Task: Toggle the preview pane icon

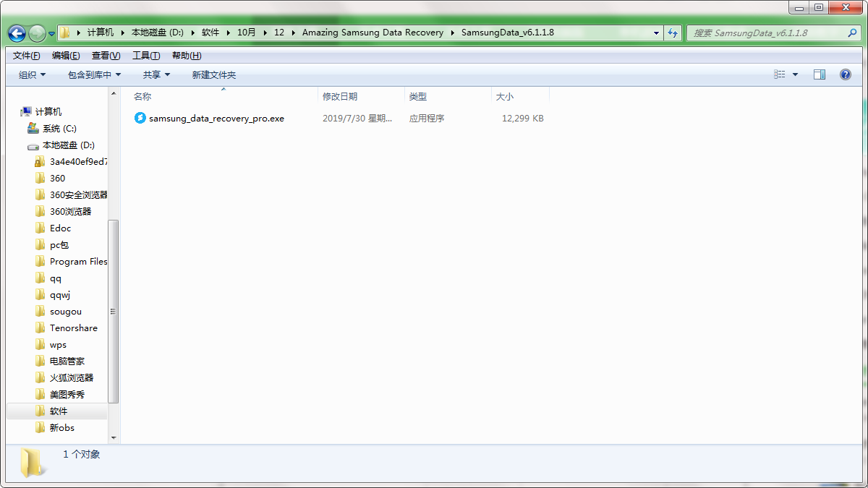Action: (820, 74)
